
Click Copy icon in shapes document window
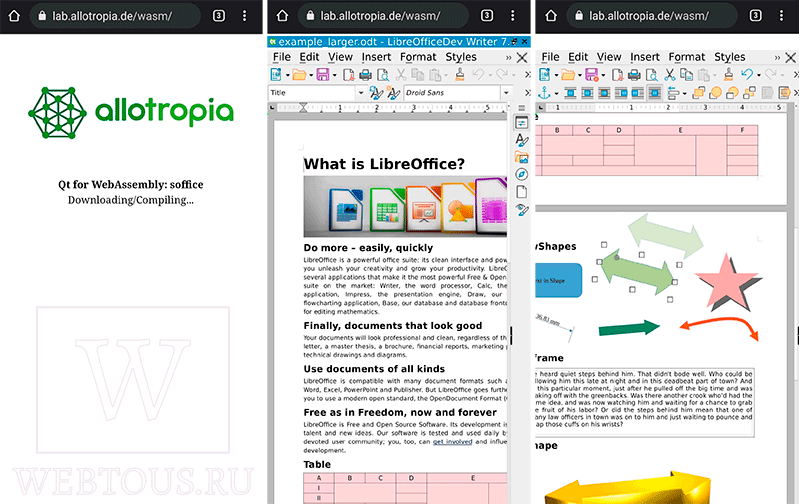pyautogui.click(x=686, y=75)
